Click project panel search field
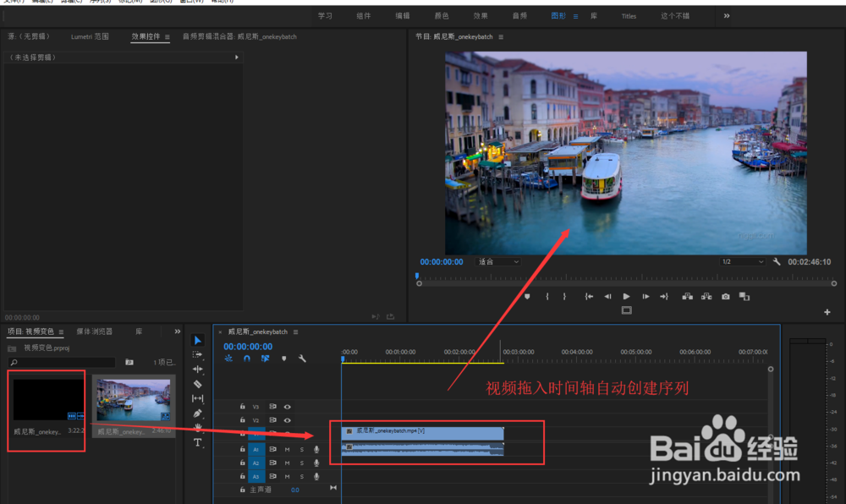The image size is (846, 504). 62,362
